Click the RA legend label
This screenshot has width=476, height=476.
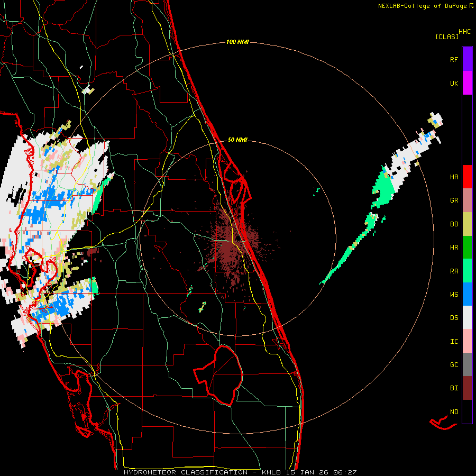coord(454,271)
